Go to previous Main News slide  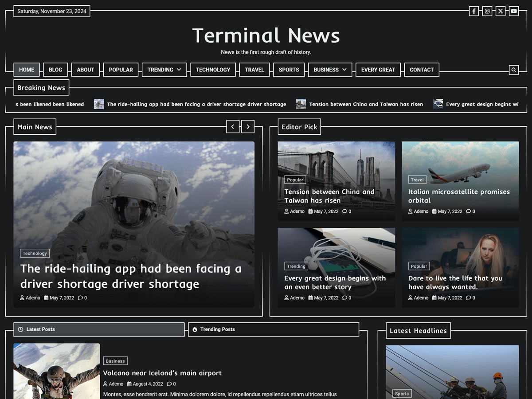233,126
